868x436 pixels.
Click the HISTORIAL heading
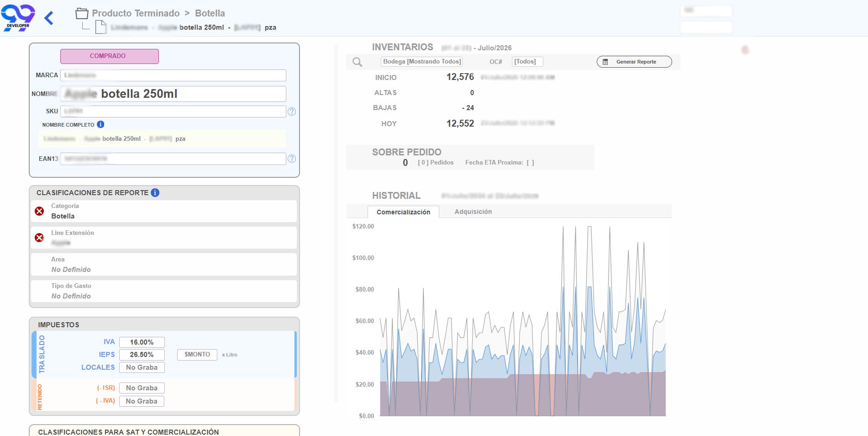[x=396, y=196]
